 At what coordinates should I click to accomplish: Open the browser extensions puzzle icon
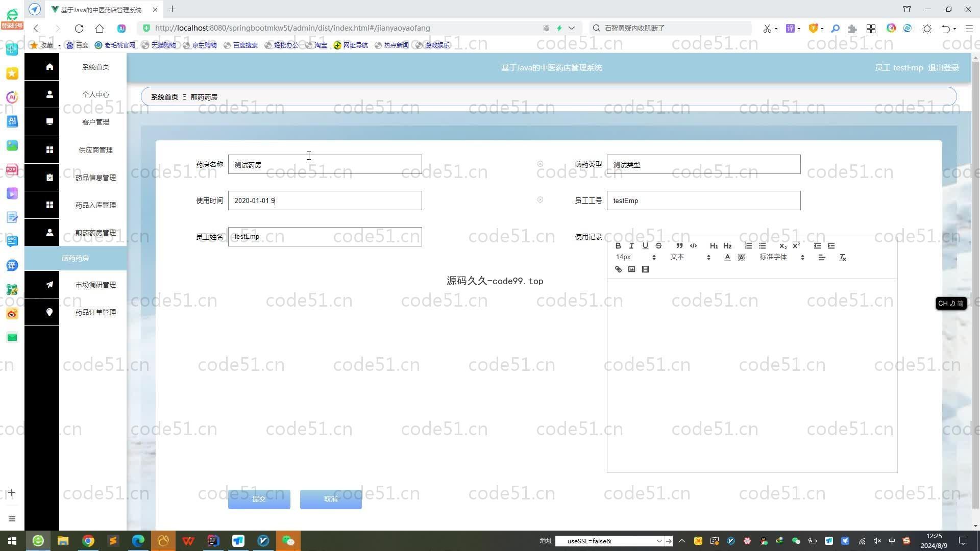click(x=852, y=29)
